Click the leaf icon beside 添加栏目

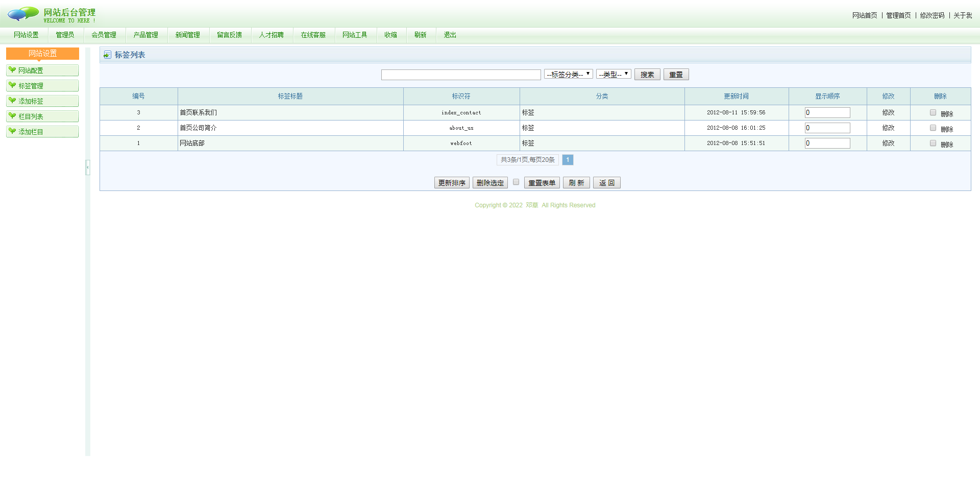pos(12,131)
